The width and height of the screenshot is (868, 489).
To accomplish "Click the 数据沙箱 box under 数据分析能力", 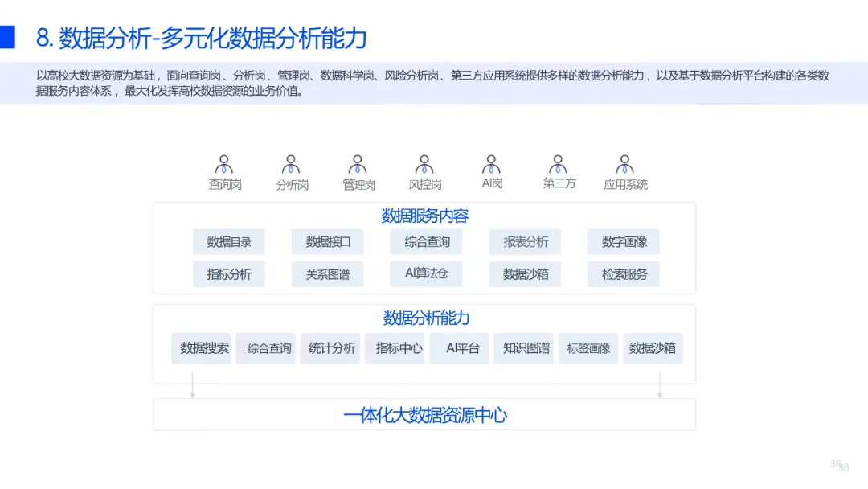I will tap(653, 348).
